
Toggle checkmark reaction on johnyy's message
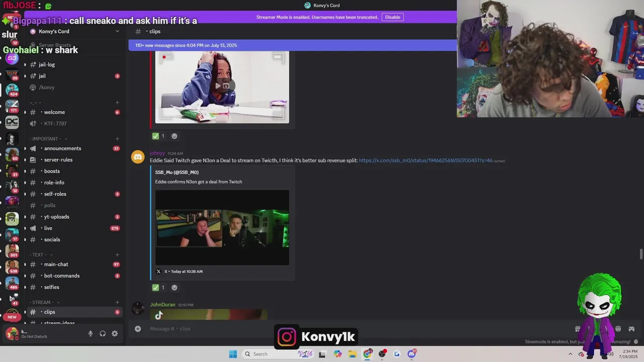click(x=159, y=288)
